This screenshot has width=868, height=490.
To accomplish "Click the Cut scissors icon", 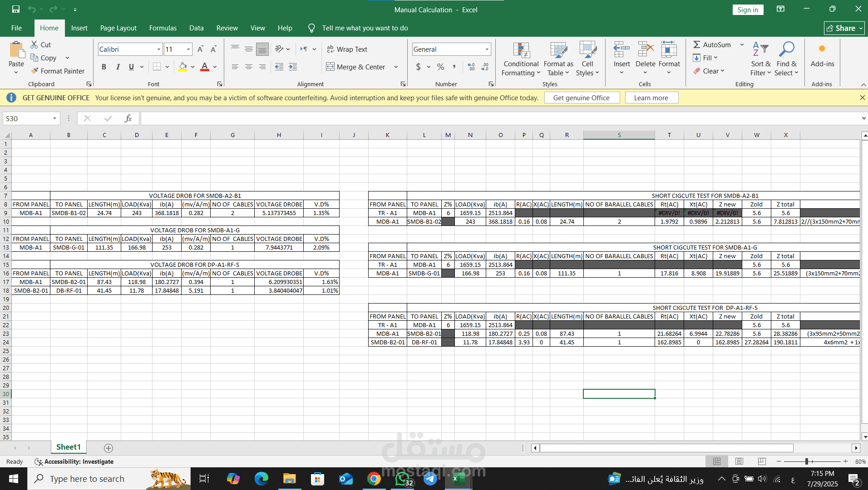I will tap(34, 44).
